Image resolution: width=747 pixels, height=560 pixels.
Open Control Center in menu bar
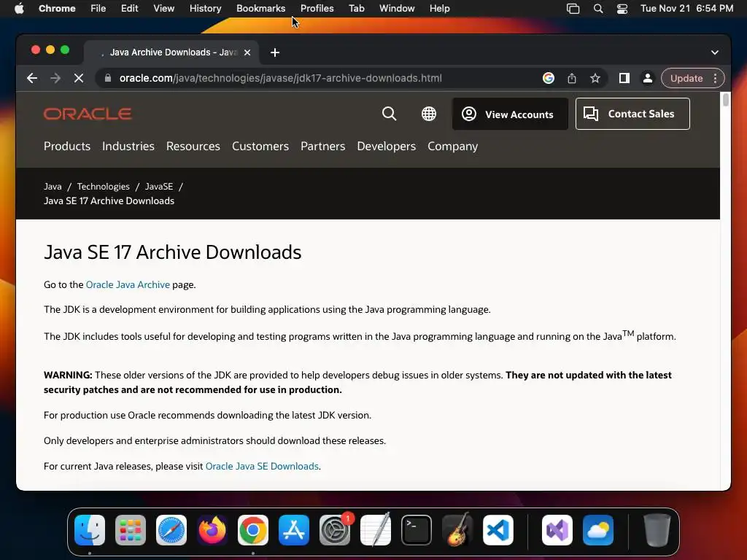pos(622,9)
